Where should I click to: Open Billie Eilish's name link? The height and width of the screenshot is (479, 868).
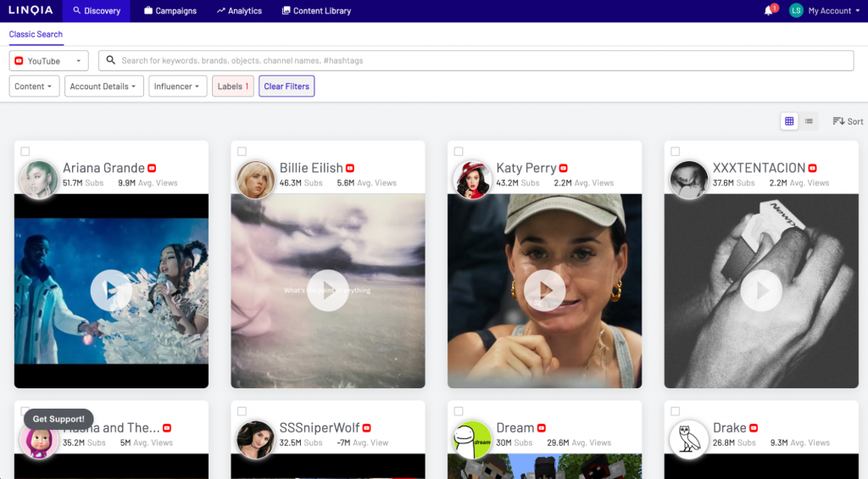pyautogui.click(x=311, y=168)
